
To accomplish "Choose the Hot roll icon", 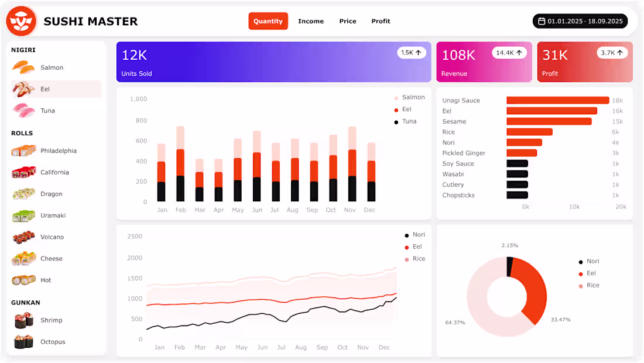I will (23, 280).
